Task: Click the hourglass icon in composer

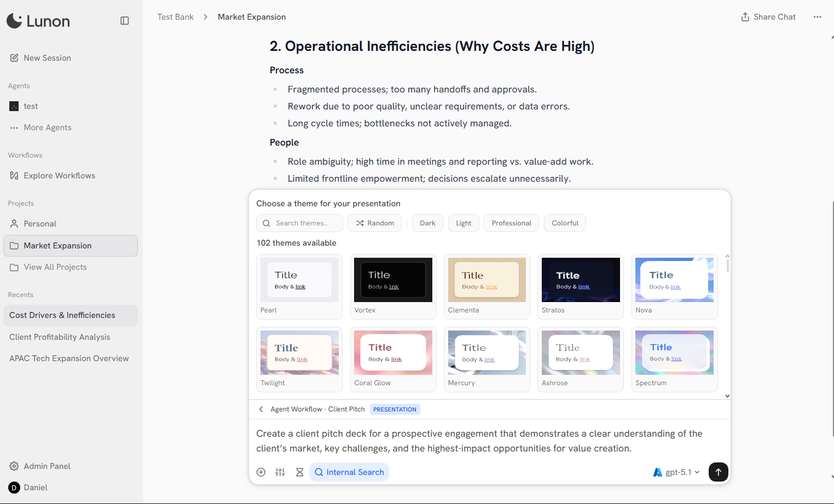Action: coord(299,472)
